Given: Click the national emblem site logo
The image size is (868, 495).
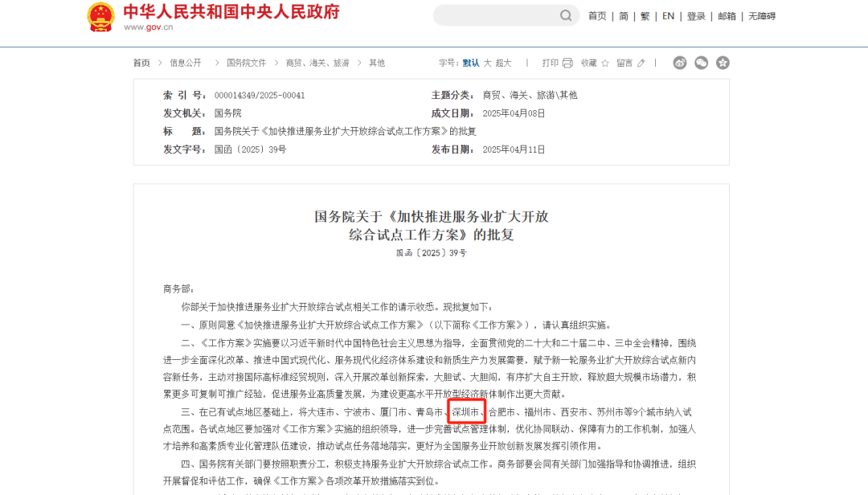Looking at the screenshot, I should pyautogui.click(x=100, y=18).
